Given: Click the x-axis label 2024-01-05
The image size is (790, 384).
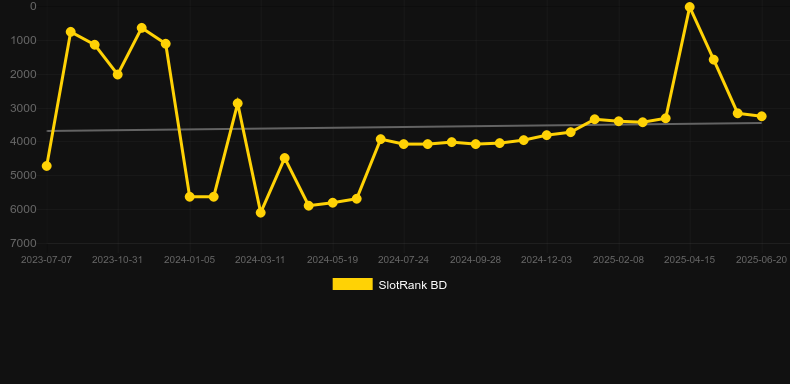Looking at the screenshot, I should click(189, 260).
